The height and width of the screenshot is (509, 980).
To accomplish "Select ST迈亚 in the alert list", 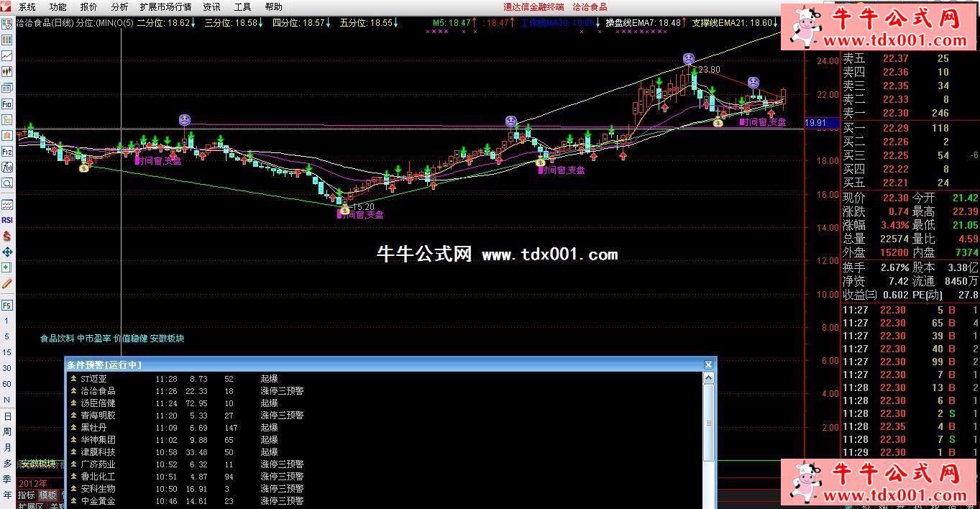I will (x=94, y=379).
